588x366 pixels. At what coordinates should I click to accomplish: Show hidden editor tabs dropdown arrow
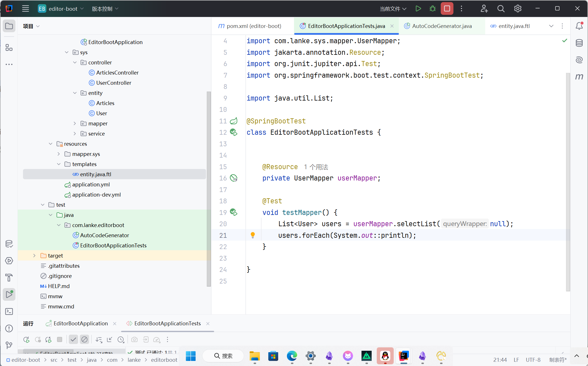pos(551,26)
